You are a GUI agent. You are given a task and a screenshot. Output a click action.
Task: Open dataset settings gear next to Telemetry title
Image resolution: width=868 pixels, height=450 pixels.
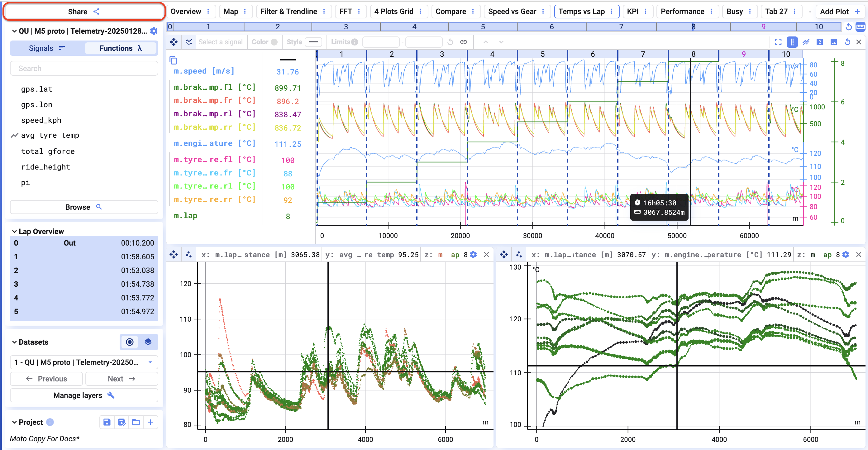[154, 31]
